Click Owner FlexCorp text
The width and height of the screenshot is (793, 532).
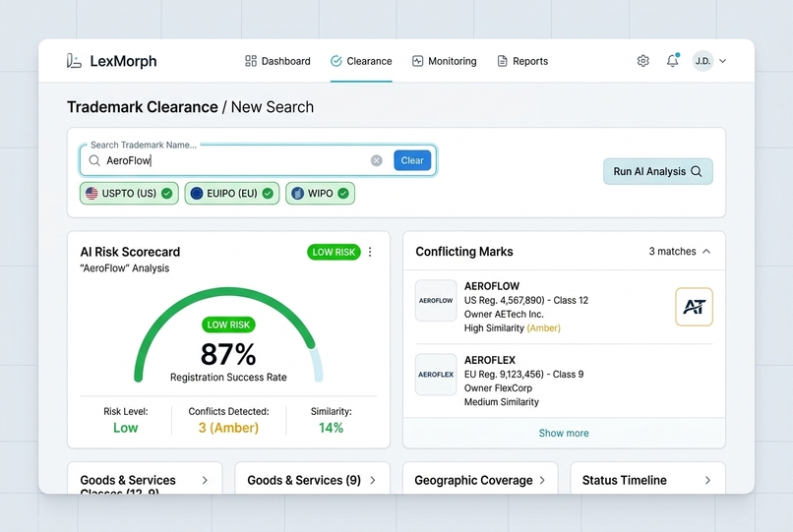[x=498, y=387]
